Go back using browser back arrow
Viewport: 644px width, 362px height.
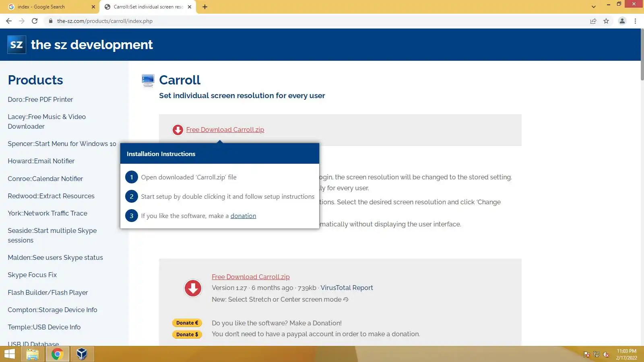pyautogui.click(x=9, y=21)
